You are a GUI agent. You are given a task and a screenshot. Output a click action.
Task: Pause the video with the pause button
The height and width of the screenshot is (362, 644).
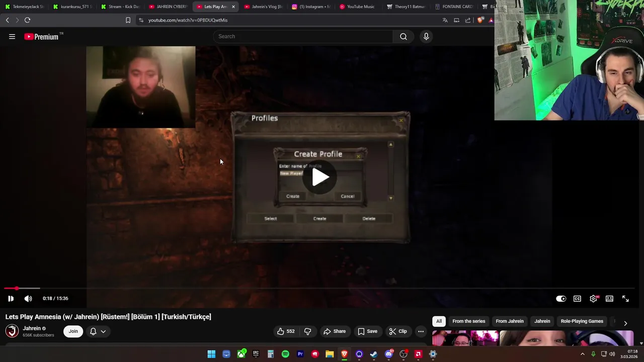11,299
